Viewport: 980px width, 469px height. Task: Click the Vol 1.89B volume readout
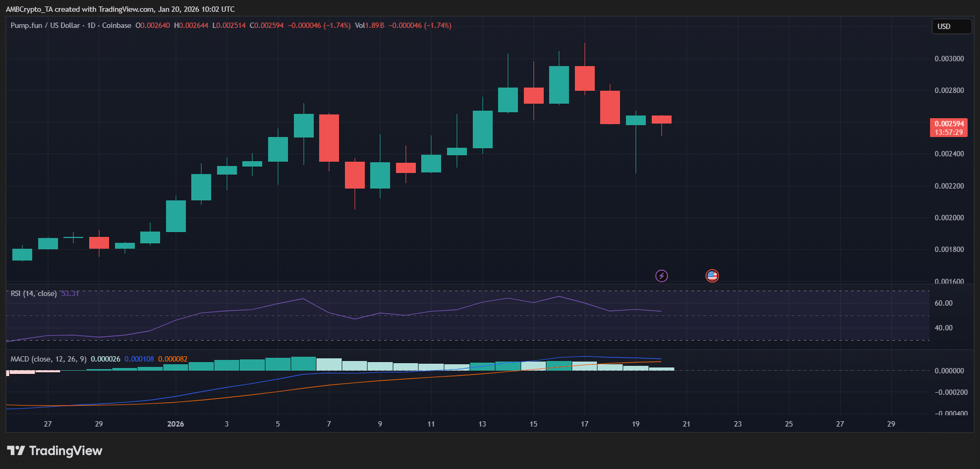[x=369, y=25]
